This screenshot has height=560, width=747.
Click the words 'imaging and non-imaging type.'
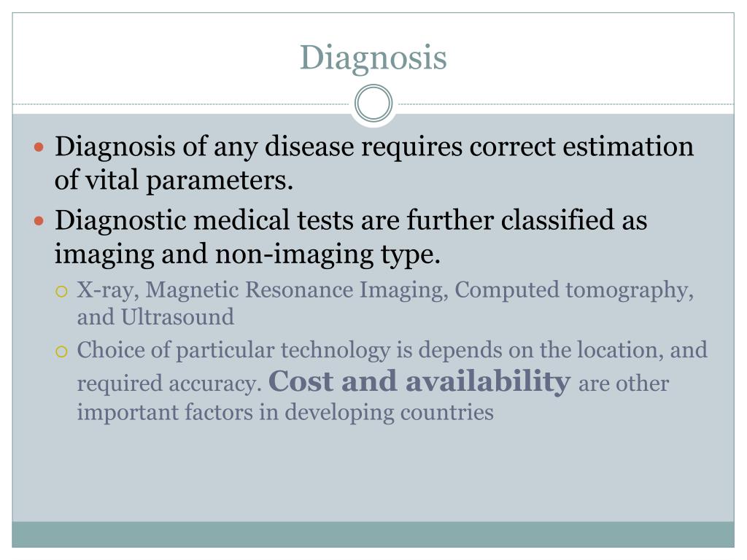(247, 254)
